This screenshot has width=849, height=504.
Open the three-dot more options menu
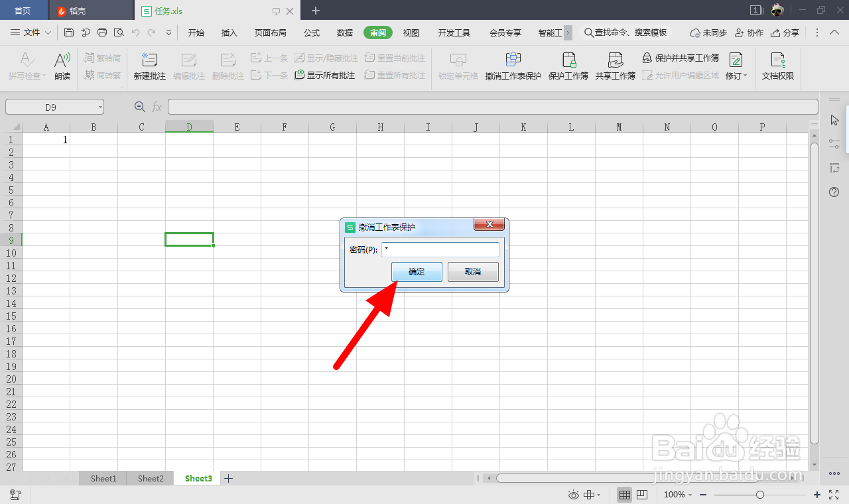[x=817, y=32]
